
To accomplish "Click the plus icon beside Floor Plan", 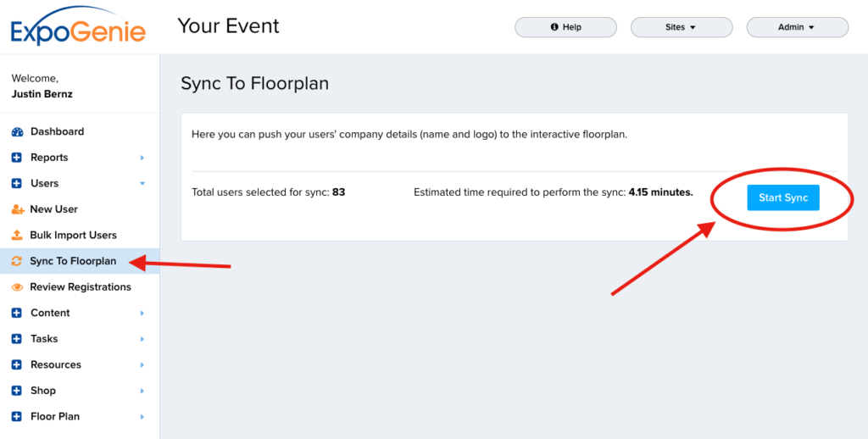I will tap(17, 417).
